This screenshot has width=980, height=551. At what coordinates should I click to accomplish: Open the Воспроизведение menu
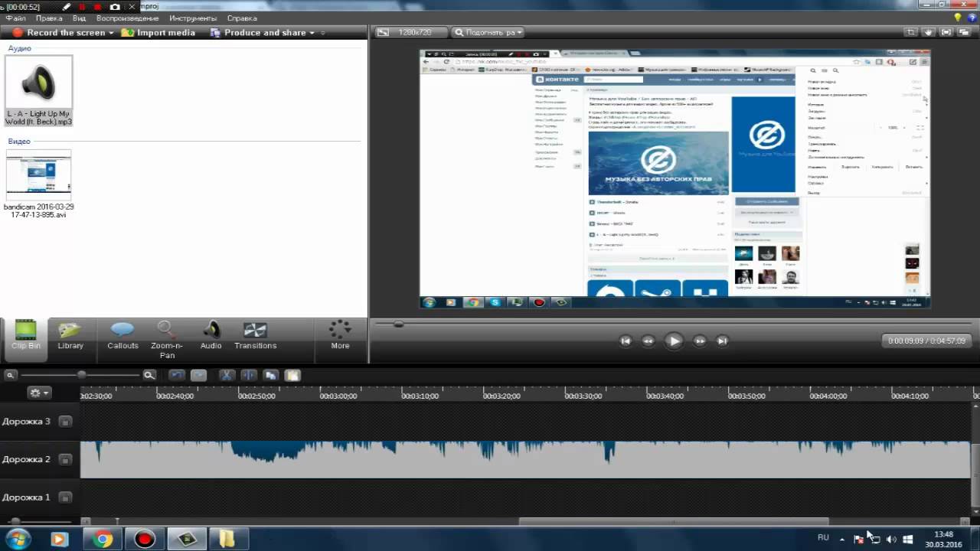click(128, 18)
